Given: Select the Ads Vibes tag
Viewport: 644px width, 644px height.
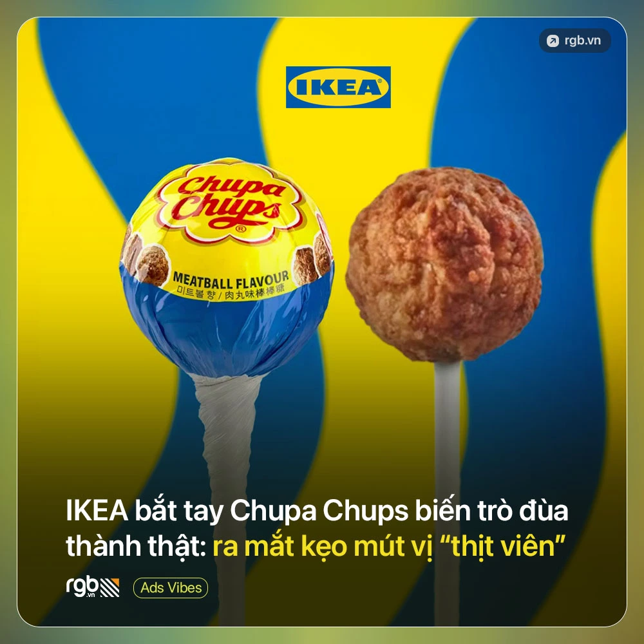Looking at the screenshot, I should [171, 588].
